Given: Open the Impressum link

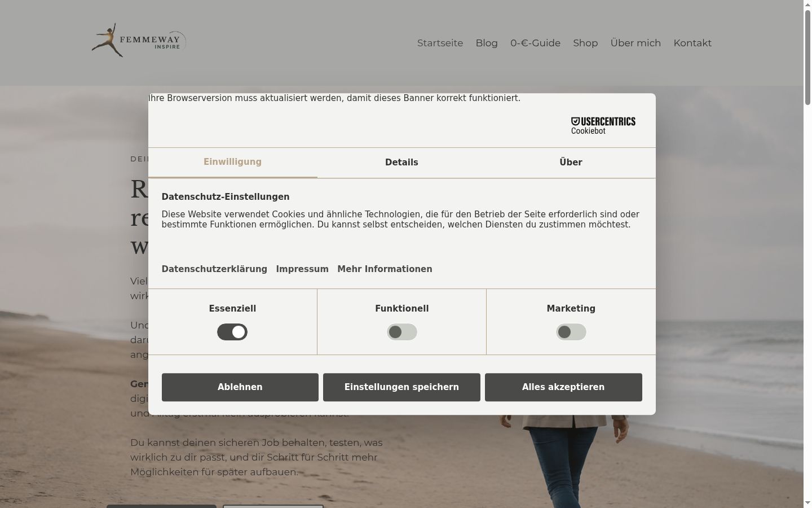Looking at the screenshot, I should tap(302, 269).
